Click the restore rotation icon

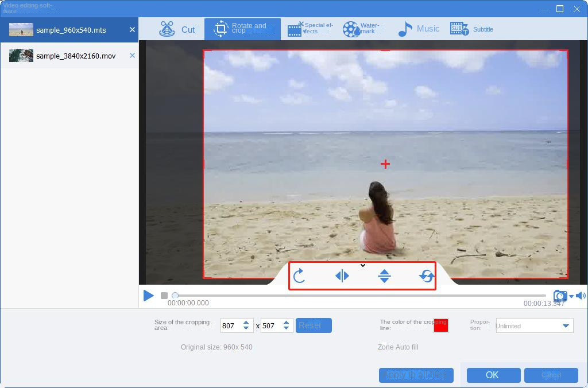427,276
